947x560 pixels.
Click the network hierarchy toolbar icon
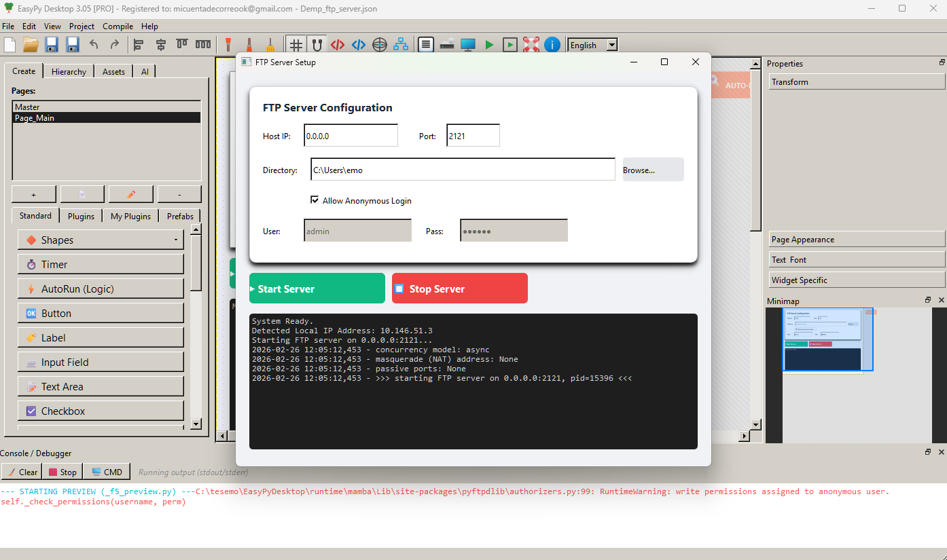[x=401, y=45]
